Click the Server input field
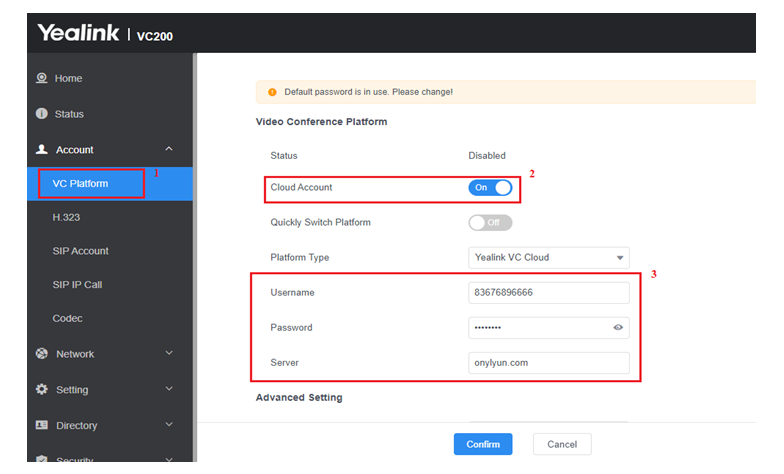Viewport: 784px width, 474px height. (x=549, y=362)
